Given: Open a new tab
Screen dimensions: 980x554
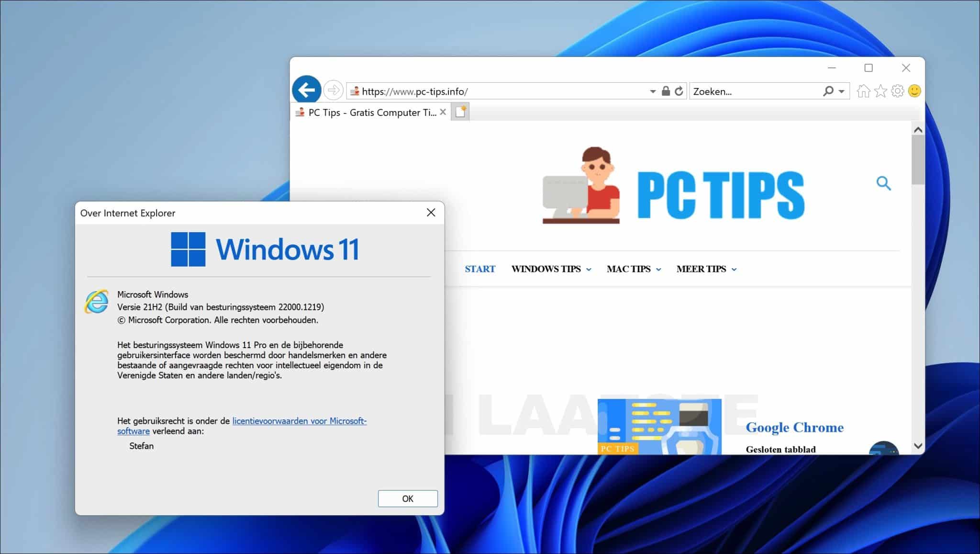Looking at the screenshot, I should (x=460, y=111).
